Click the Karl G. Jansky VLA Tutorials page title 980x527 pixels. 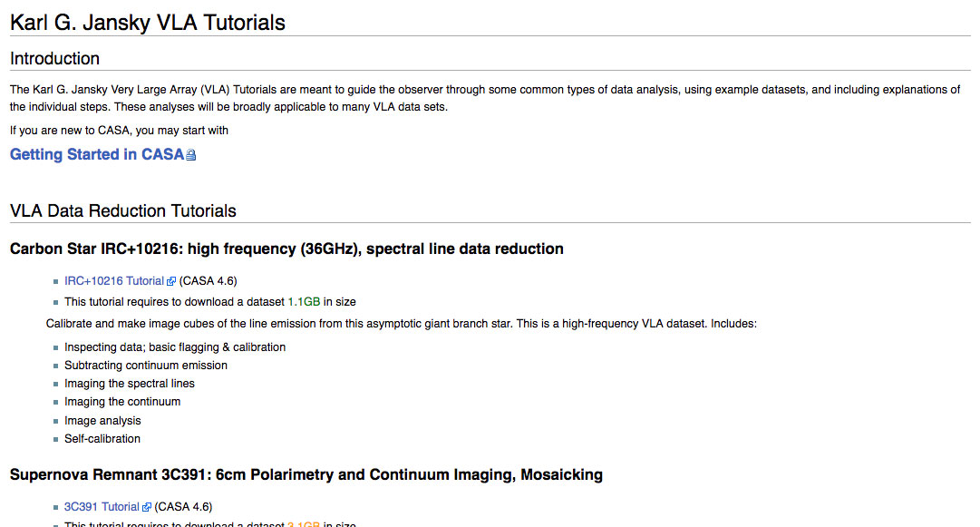point(148,23)
